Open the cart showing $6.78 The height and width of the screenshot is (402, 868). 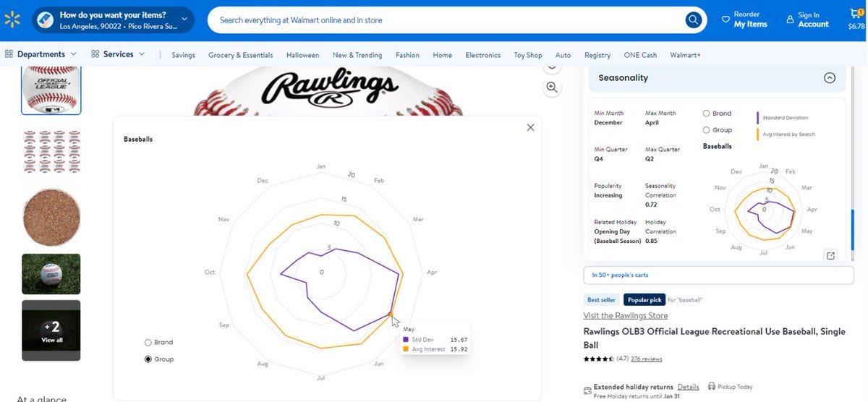pyautogui.click(x=856, y=20)
